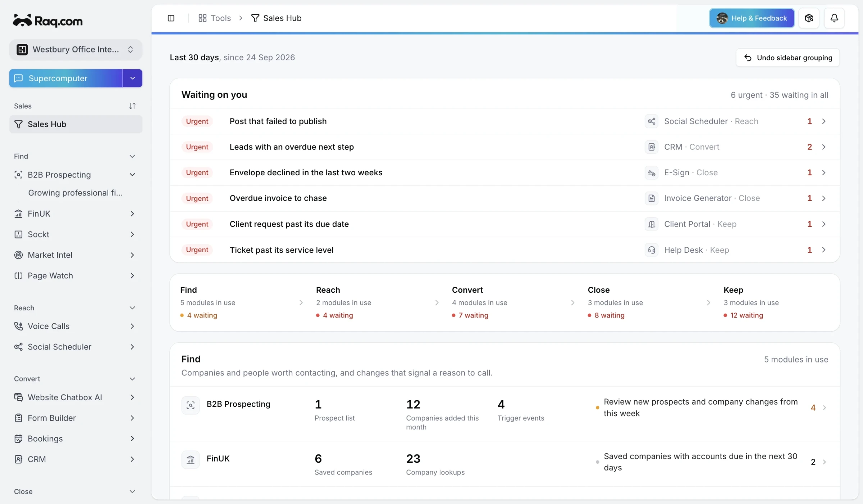Click the sort arrows icon next to Sales

pos(132,106)
